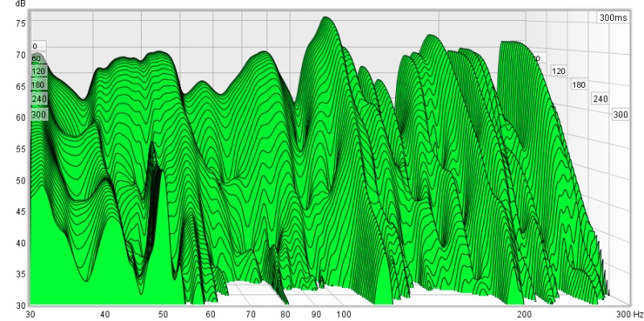Click the 300 Hz label ending the frequency axis
Viewport: 644px width, 321px height.
coord(630,315)
